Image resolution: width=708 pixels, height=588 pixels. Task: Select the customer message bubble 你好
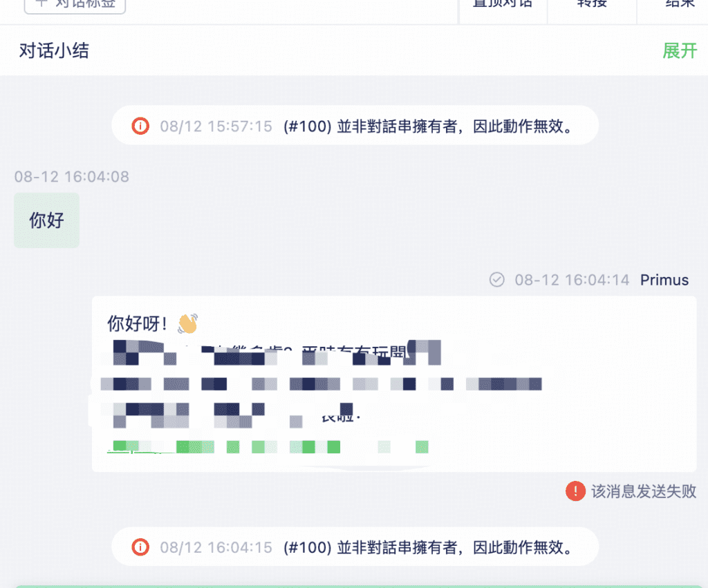pos(46,220)
